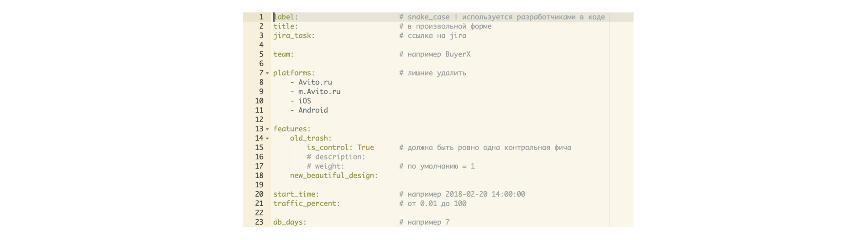Click line number 1 in the gutter
Viewport: 868px width, 240px height.
261,17
